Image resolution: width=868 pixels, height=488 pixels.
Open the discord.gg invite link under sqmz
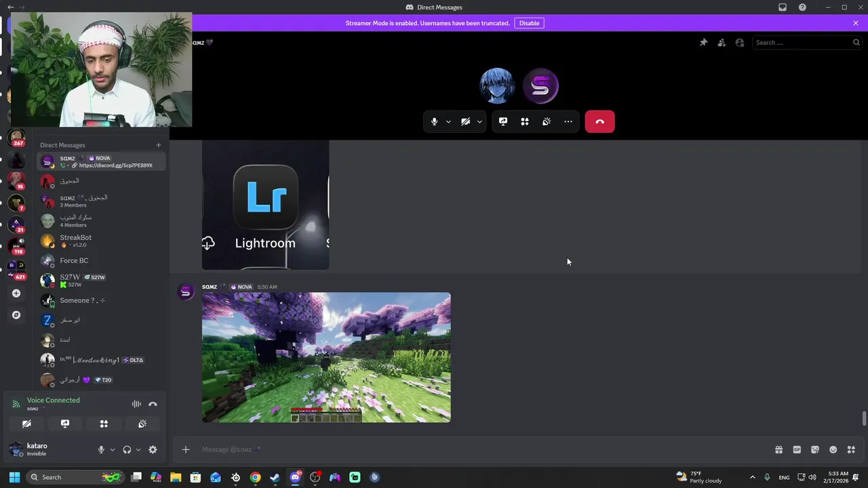tap(115, 165)
